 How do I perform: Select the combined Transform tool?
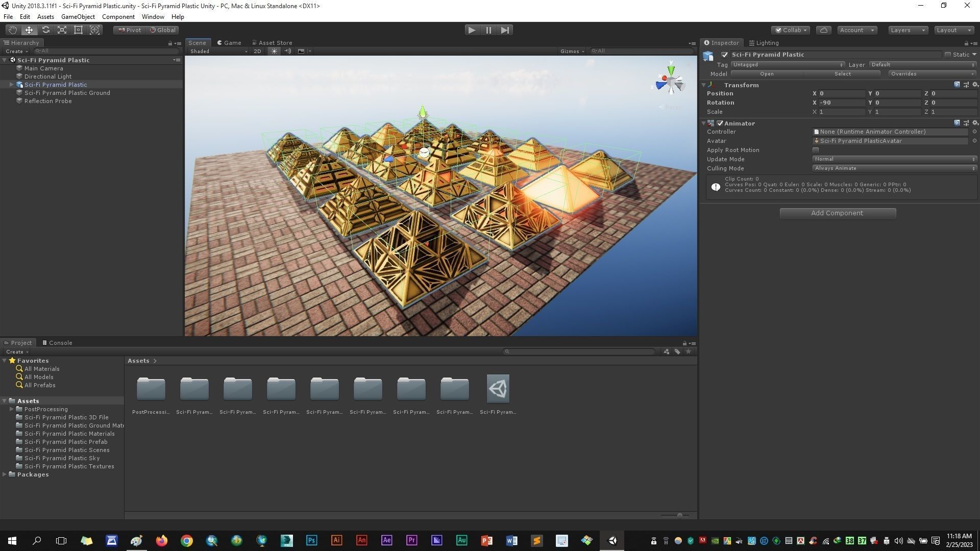(94, 30)
